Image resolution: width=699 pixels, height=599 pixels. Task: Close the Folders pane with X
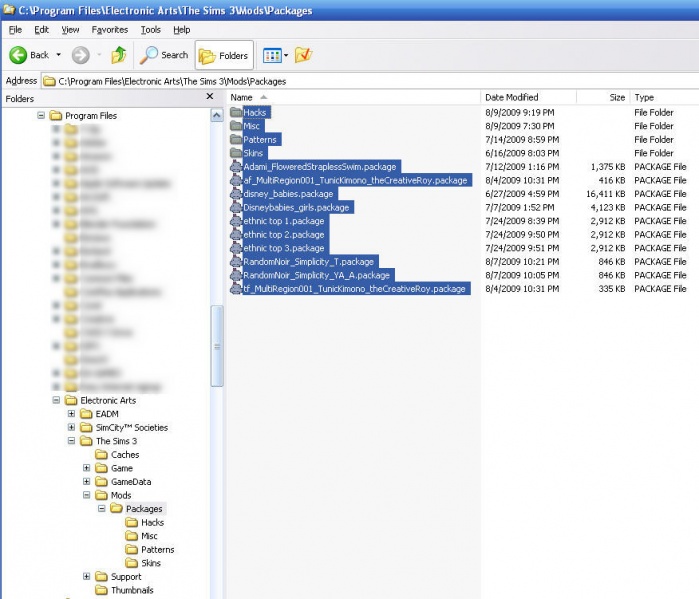[x=210, y=96]
